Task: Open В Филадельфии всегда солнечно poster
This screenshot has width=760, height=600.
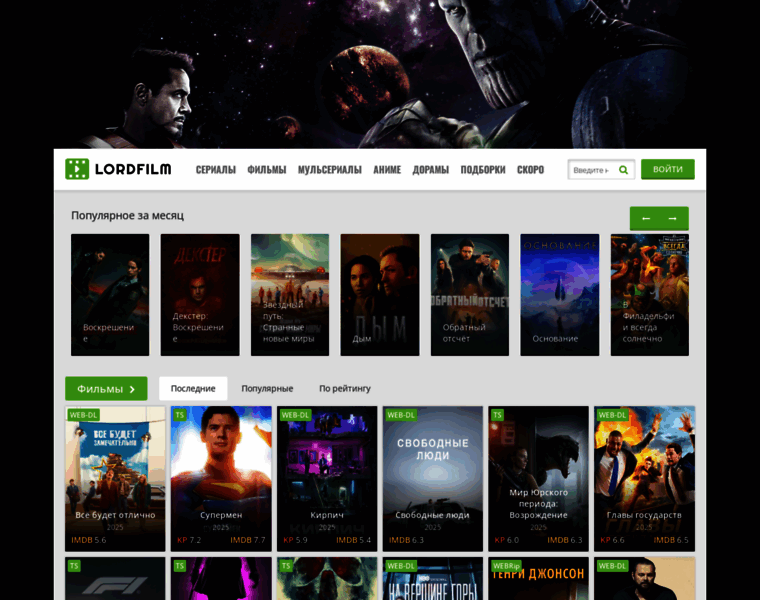Action: 649,295
